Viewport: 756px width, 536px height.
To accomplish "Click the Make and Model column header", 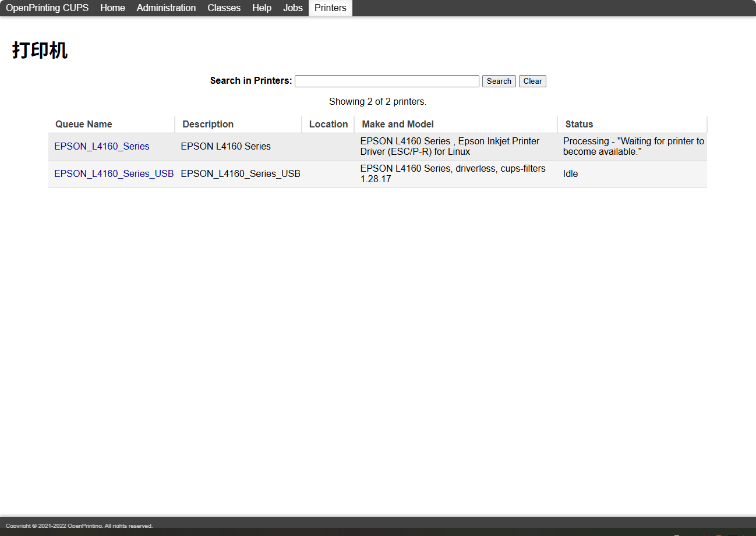I will tap(397, 124).
